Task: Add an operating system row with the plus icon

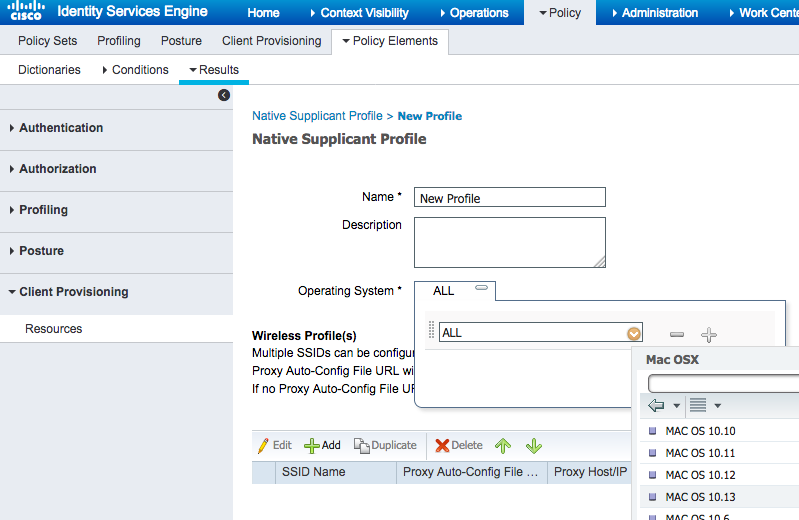Action: click(709, 335)
